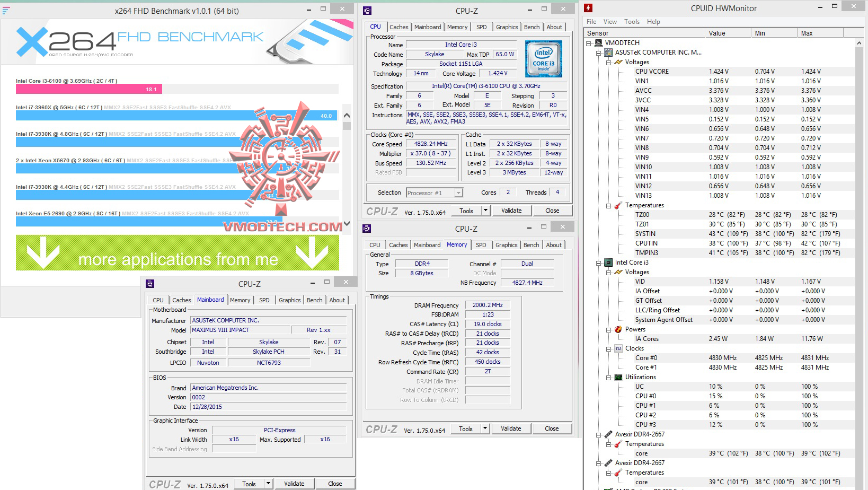Click the Intel Core i3 chip icon in HWMonitor
Screen dimensions: 868x490
point(608,262)
